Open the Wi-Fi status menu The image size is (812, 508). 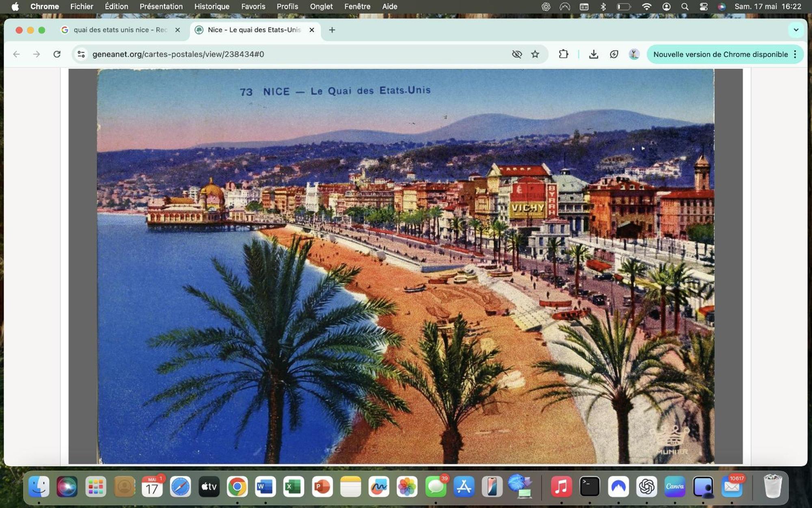tap(646, 6)
